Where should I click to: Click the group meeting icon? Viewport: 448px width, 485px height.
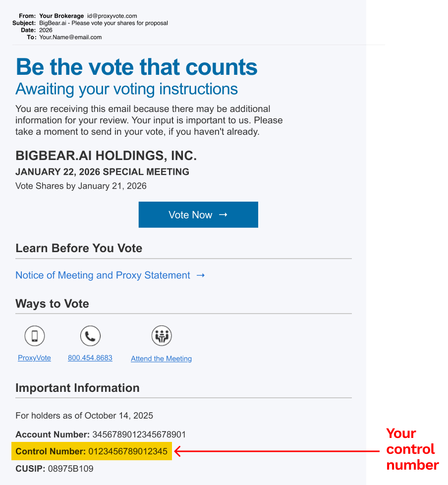click(161, 336)
